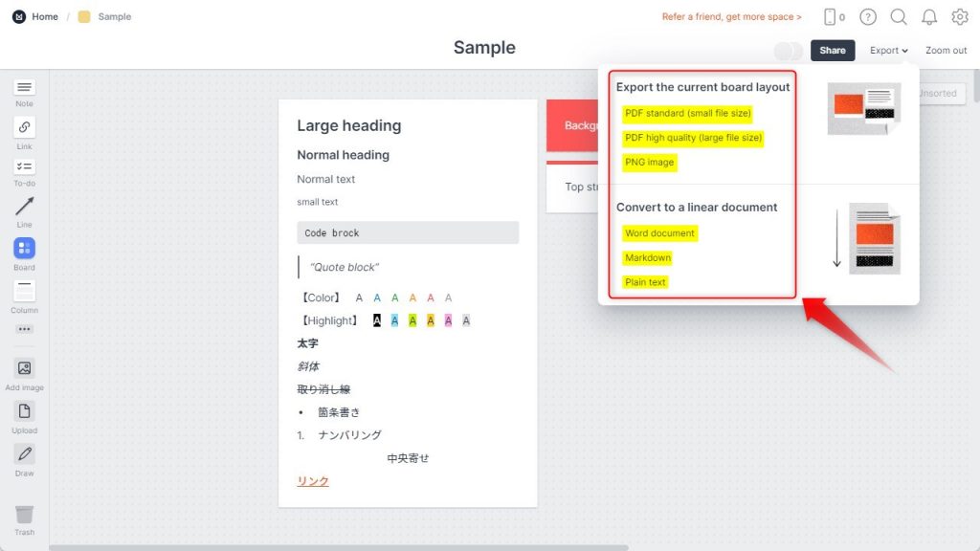
Task: Toggle the switch beside Share button
Action: coord(789,51)
